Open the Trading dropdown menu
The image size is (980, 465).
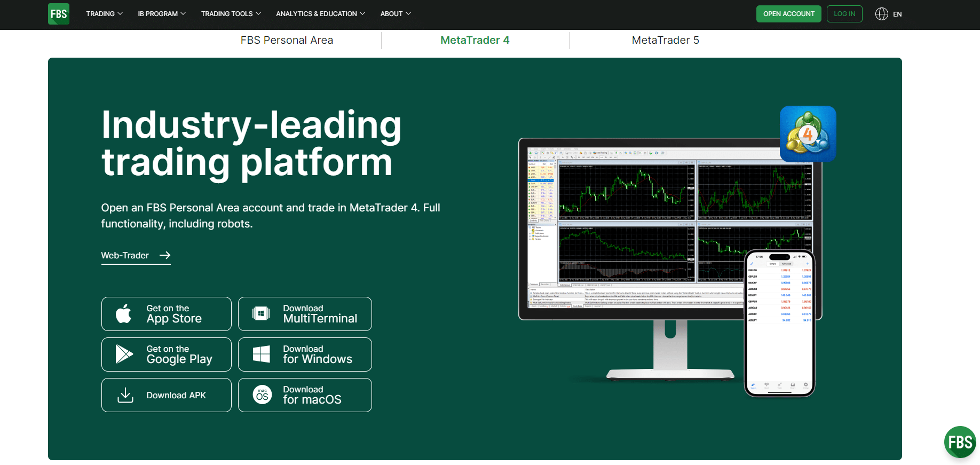pyautogui.click(x=104, y=14)
